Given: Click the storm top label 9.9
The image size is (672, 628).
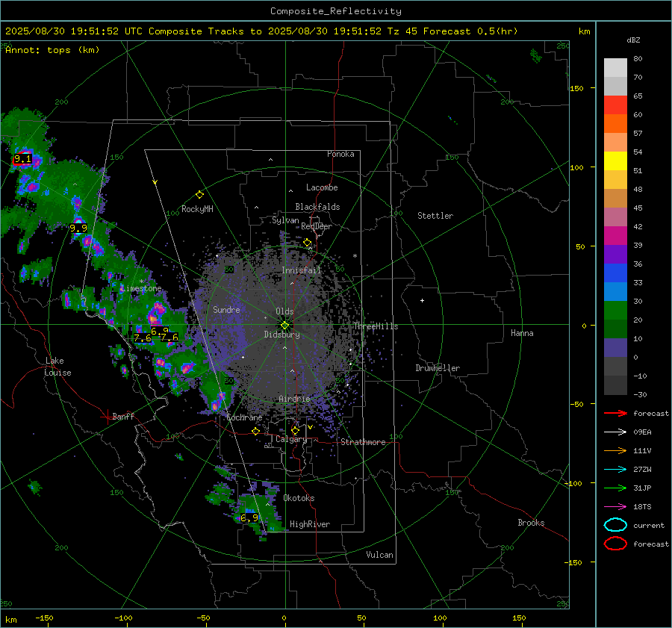Looking at the screenshot, I should 78,228.
